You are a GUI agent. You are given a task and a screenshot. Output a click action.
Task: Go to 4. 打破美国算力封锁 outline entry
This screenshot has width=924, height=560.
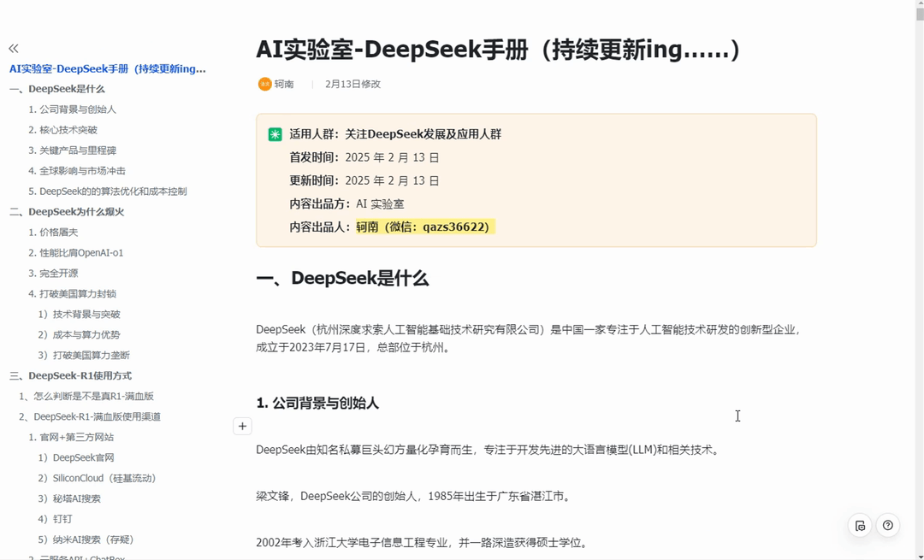72,294
